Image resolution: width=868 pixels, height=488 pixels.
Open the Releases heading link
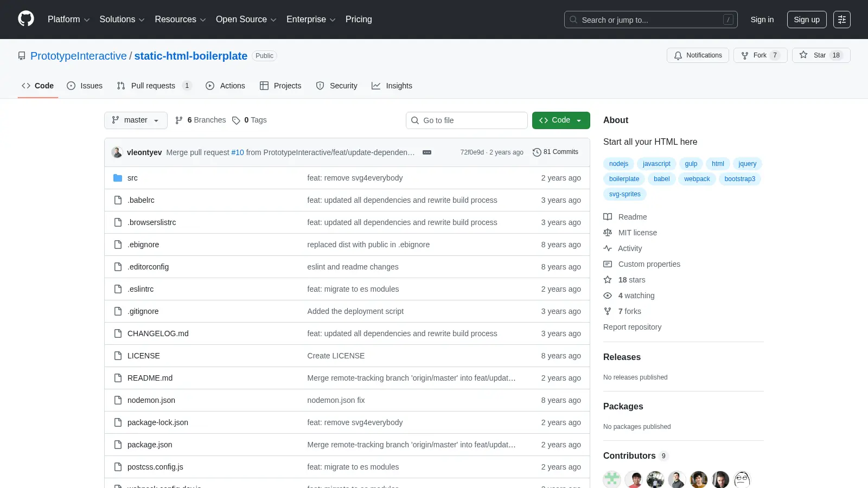click(622, 357)
